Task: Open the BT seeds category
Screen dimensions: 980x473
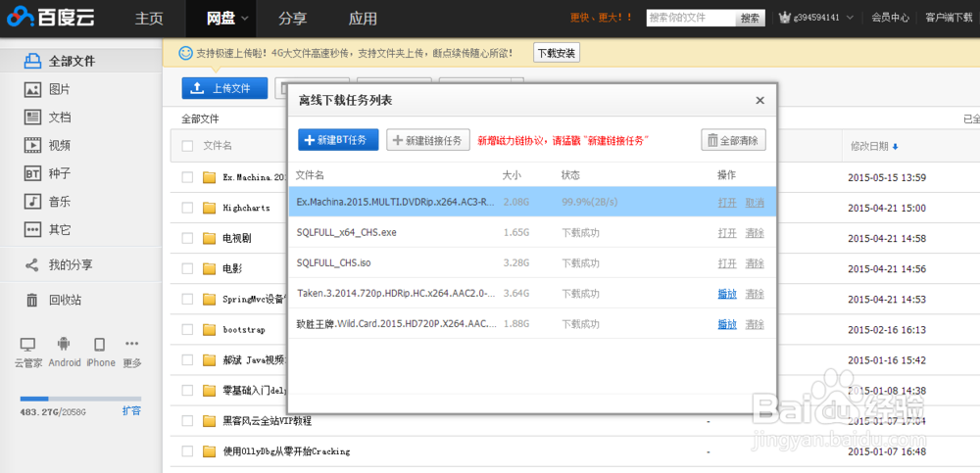Action: [x=47, y=173]
